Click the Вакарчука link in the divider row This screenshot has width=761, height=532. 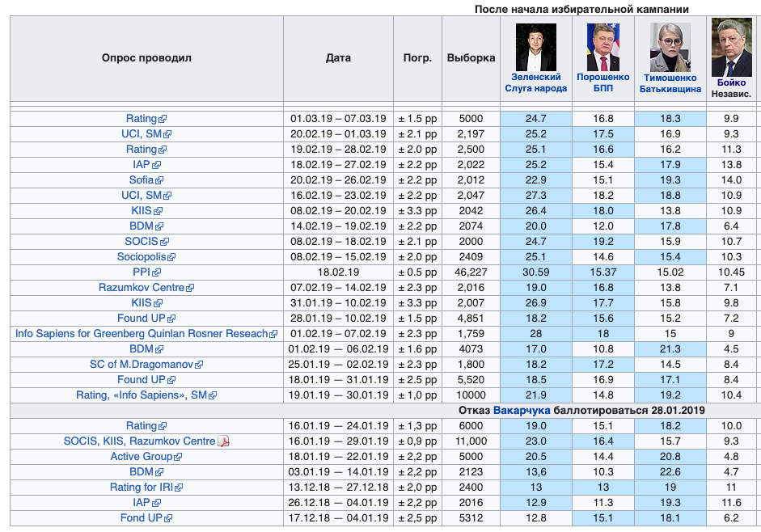[522, 411]
